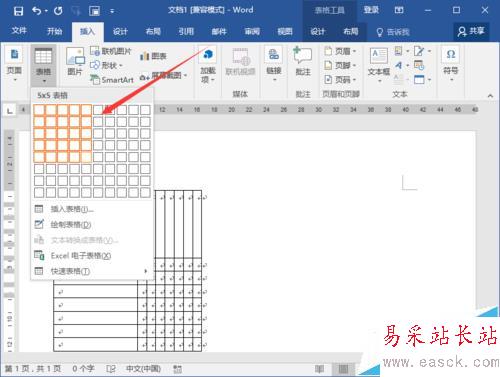Image resolution: width=500 pixels, height=377 pixels.
Task: Open ribbon display options icon
Action: click(399, 10)
